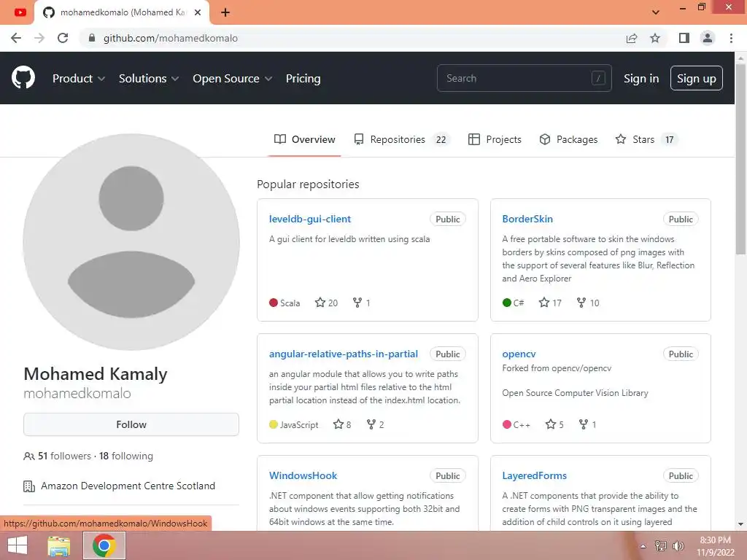
Task: Open the Stars tab
Action: coord(646,139)
